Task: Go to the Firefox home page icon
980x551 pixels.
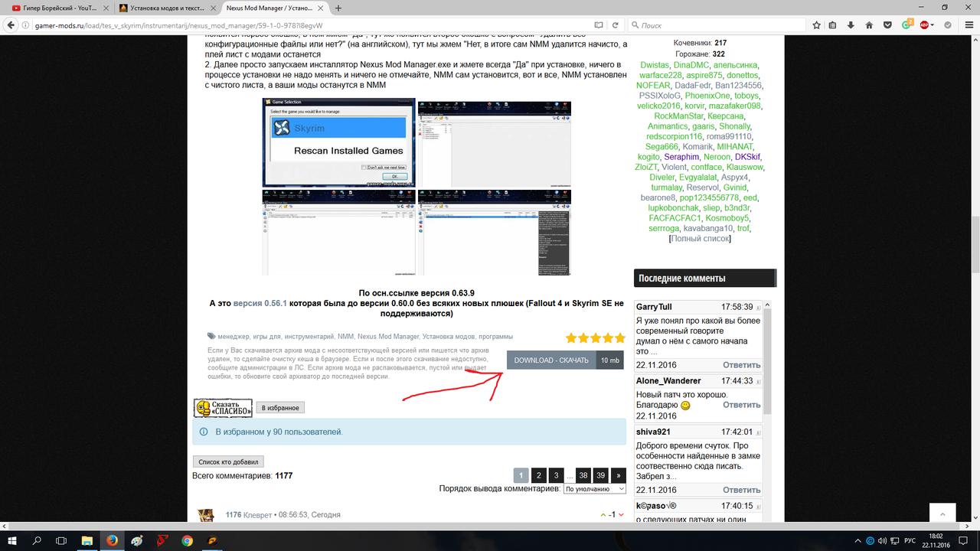Action: pos(870,24)
